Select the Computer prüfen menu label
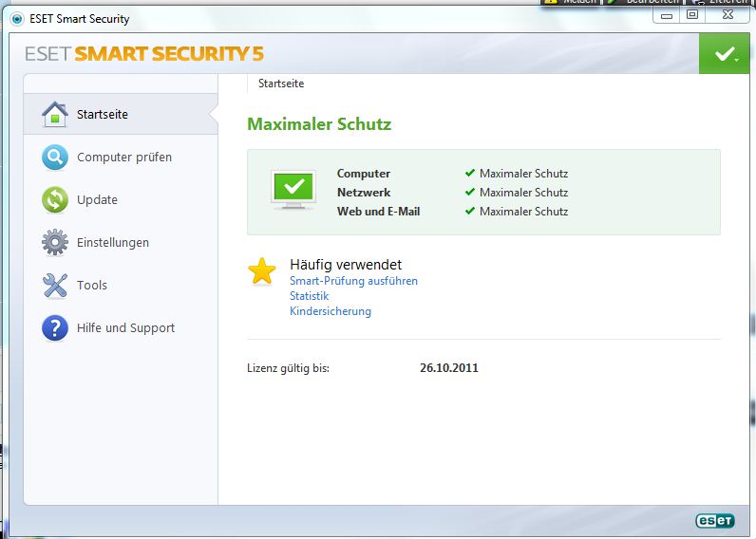 point(124,158)
